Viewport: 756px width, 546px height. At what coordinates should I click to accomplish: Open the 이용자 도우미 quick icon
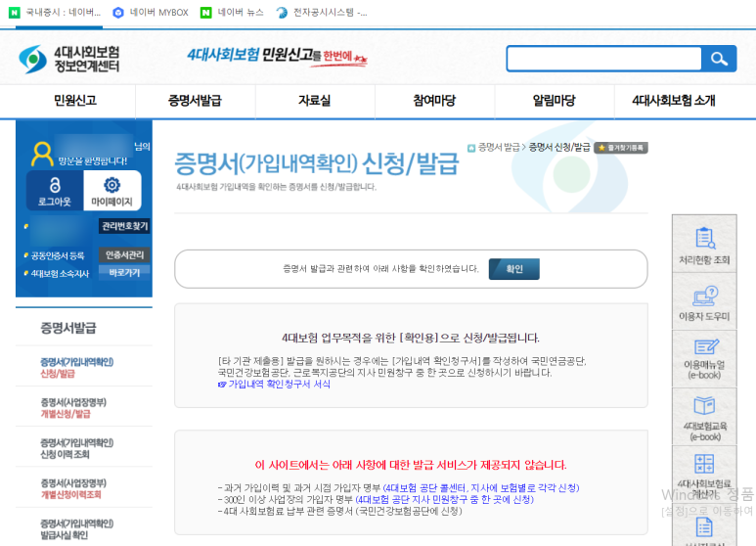point(704,302)
